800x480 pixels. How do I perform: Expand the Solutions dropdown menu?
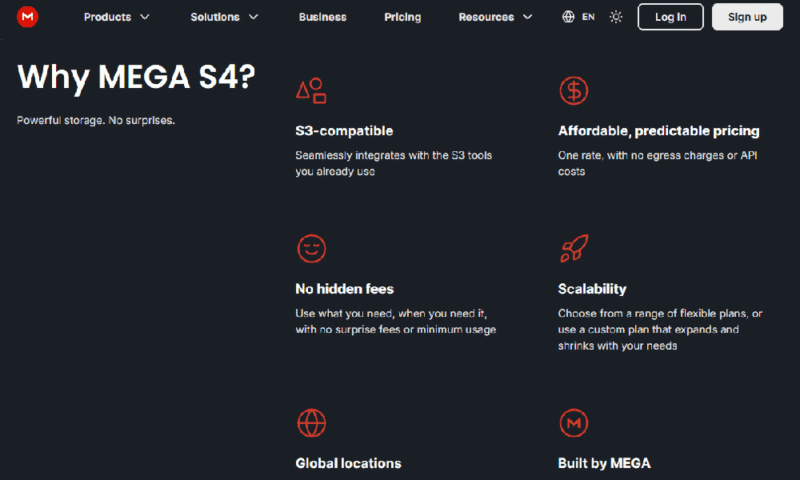(224, 17)
